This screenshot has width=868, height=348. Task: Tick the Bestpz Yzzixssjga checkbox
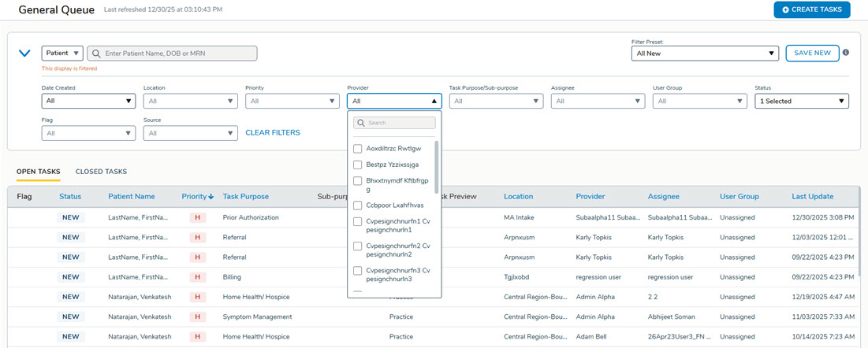358,165
